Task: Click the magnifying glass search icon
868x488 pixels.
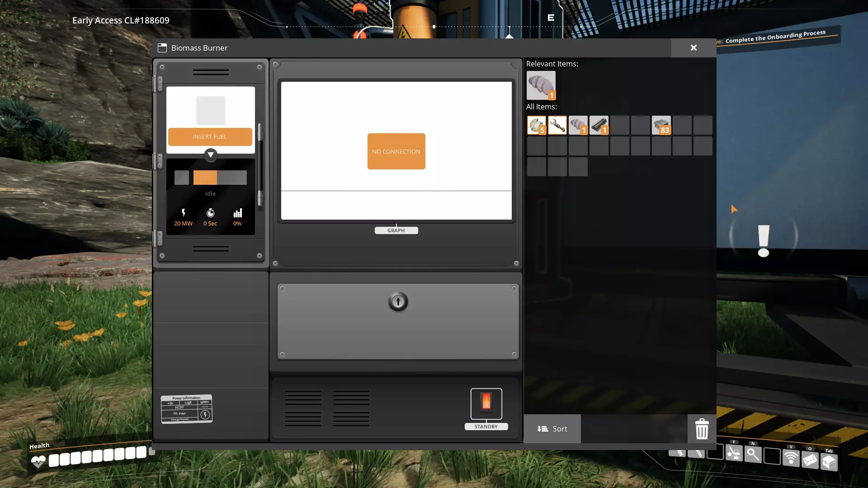Action: click(x=753, y=454)
